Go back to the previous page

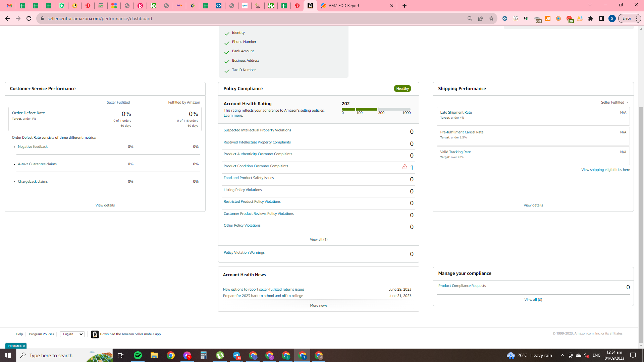7,18
